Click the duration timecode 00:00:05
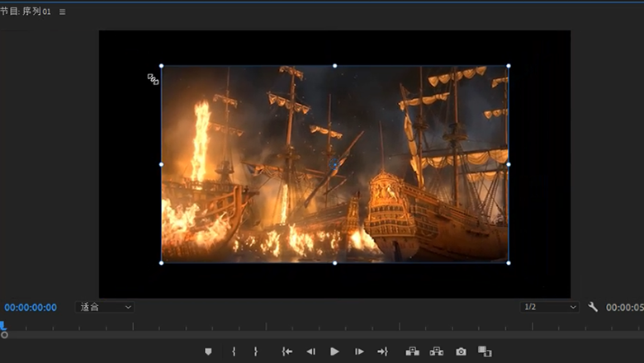 click(625, 308)
